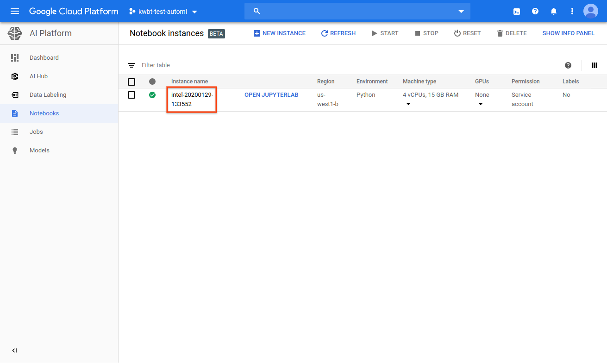The width and height of the screenshot is (607, 364).
Task: Click the GPUs column header
Action: (482, 82)
